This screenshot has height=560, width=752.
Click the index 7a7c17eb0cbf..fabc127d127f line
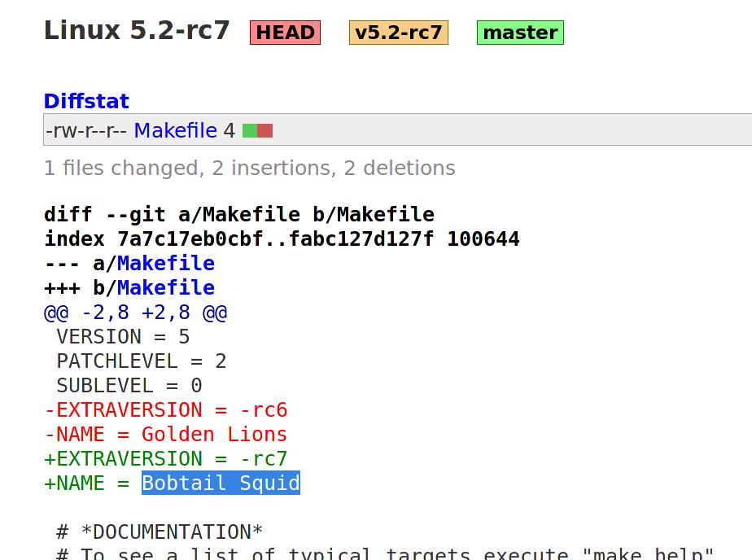pyautogui.click(x=282, y=238)
